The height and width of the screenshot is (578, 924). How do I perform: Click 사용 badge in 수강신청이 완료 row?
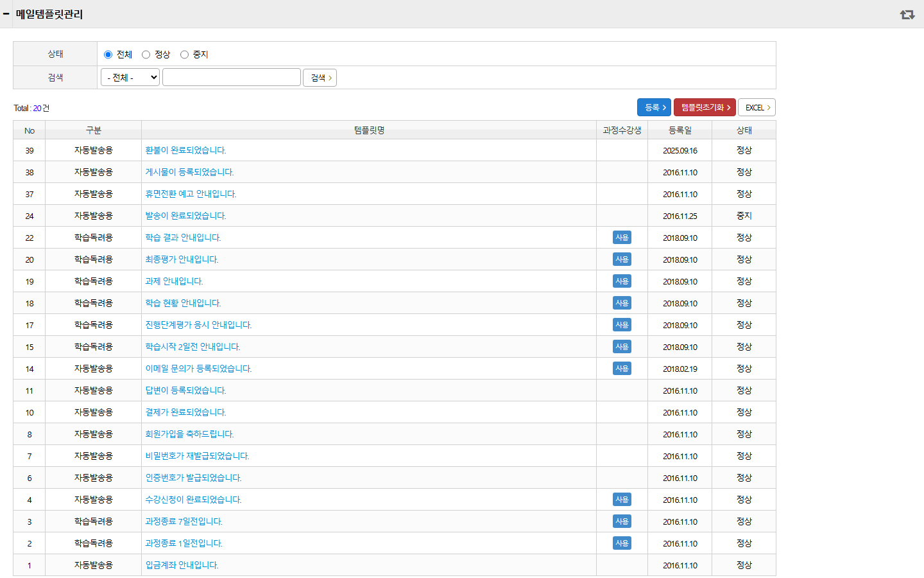[x=622, y=500]
